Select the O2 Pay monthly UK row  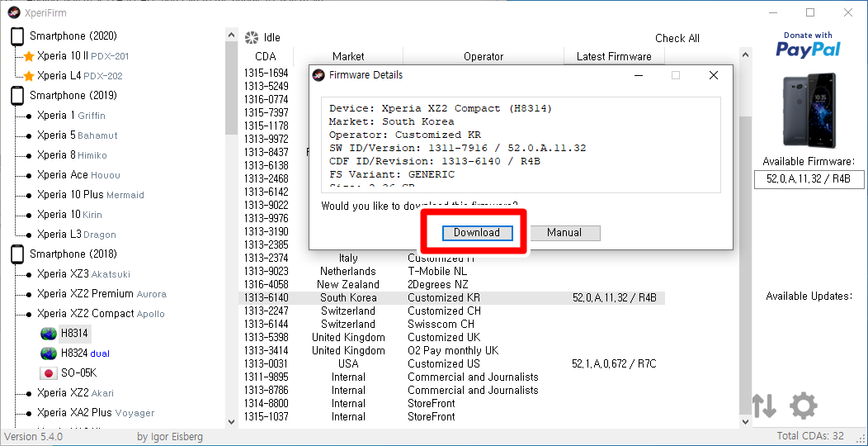tap(451, 351)
